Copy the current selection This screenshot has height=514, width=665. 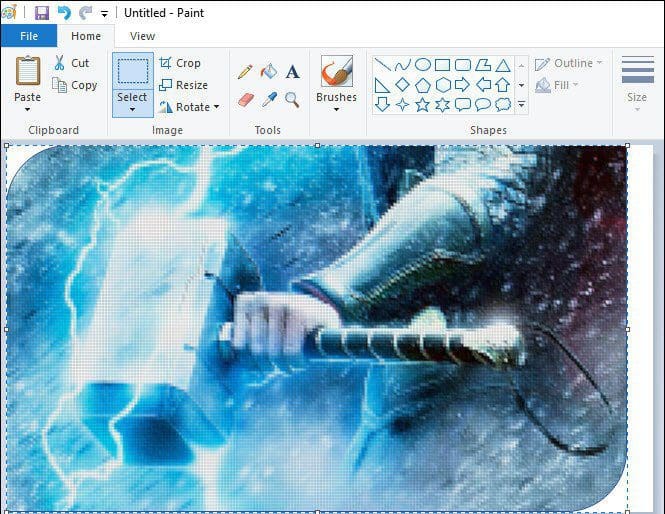(x=75, y=85)
